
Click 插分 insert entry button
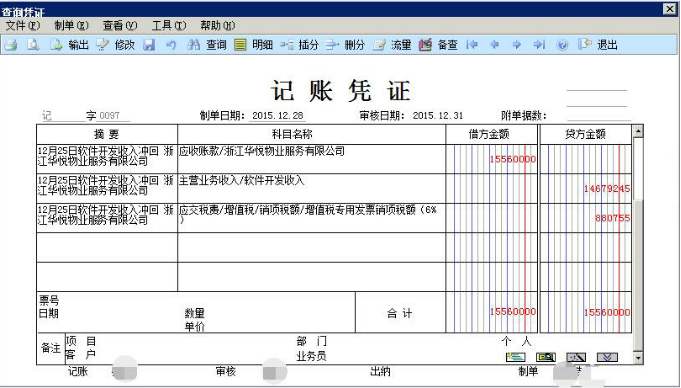pos(299,45)
